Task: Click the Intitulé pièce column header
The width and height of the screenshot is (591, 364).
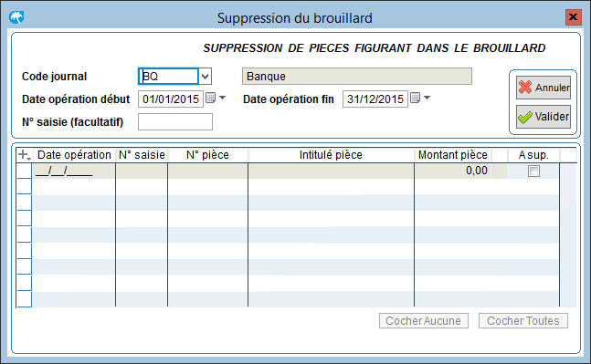Action: pos(331,155)
